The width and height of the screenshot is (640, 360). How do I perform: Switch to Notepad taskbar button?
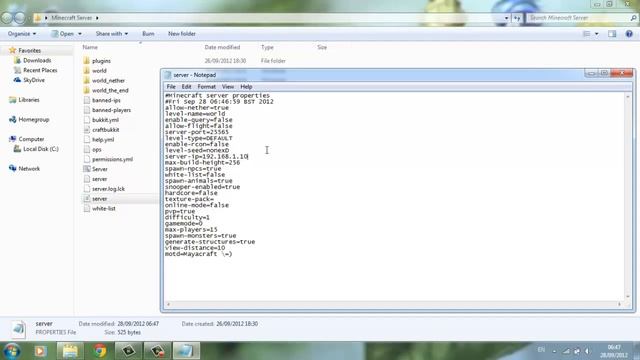tap(186, 351)
